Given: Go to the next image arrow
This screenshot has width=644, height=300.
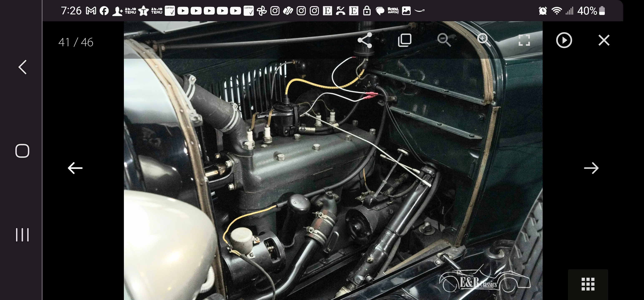Looking at the screenshot, I should (591, 168).
